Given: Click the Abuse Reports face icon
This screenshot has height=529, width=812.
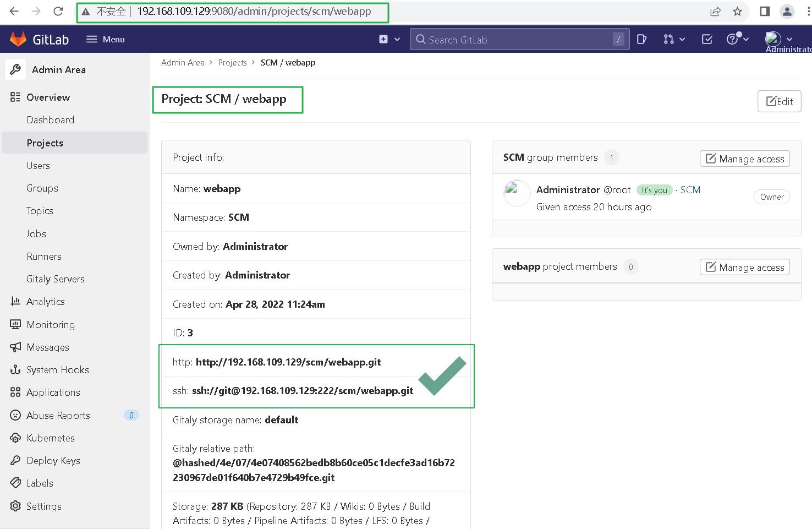Looking at the screenshot, I should pos(15,415).
